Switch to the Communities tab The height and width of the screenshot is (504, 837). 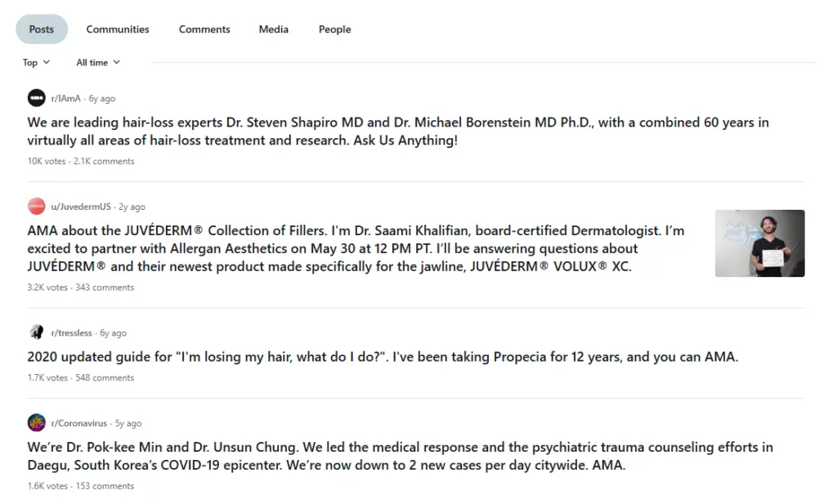(117, 29)
